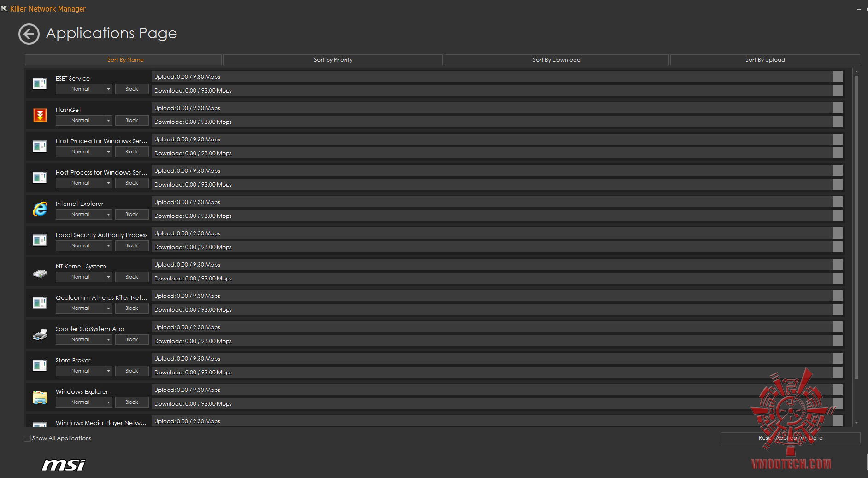Click the Killer logo in the title bar
The width and height of the screenshot is (868, 478).
tap(5, 8)
